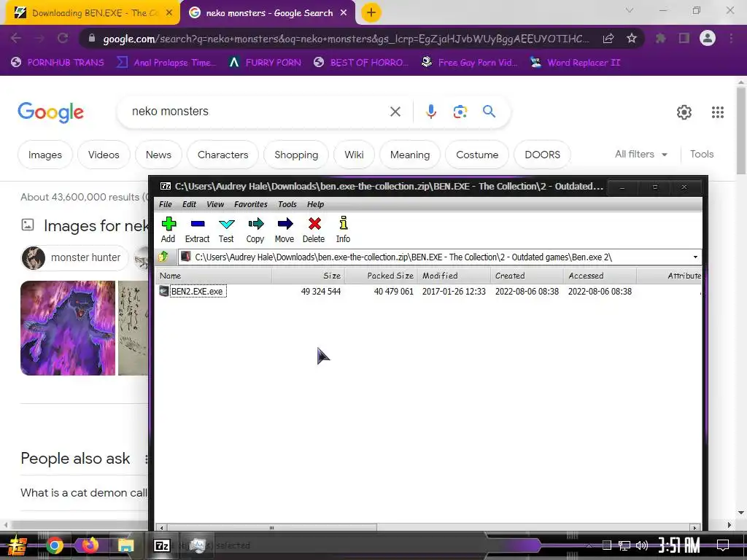This screenshot has height=560, width=747.
Task: Open the Help menu in 7-Zip
Action: (x=315, y=204)
